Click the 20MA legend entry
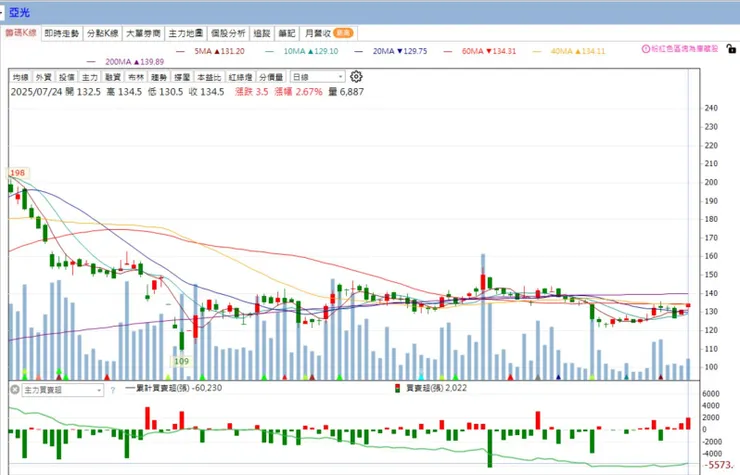The image size is (740, 475). tap(391, 51)
